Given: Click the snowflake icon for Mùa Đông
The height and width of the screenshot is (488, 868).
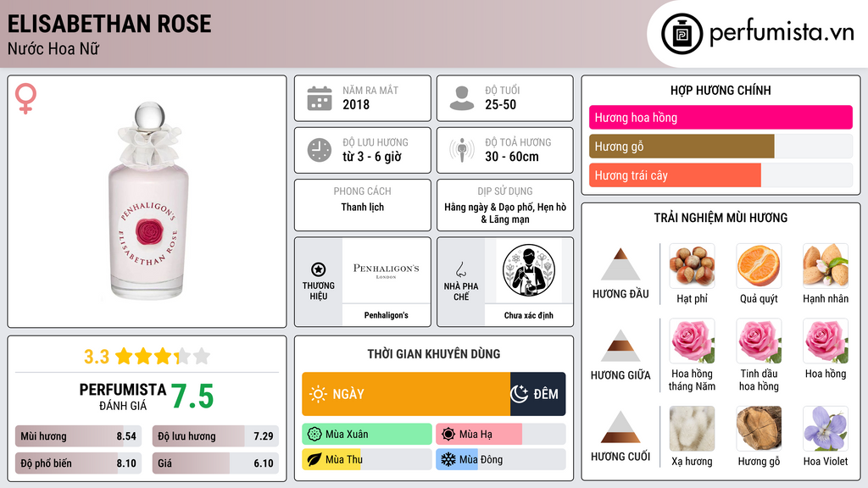Looking at the screenshot, I should click(448, 459).
